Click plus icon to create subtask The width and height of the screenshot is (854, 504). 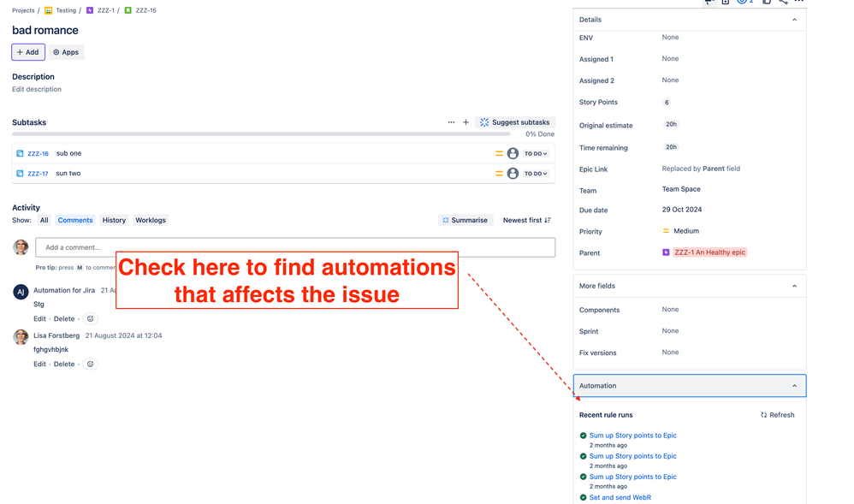point(466,122)
